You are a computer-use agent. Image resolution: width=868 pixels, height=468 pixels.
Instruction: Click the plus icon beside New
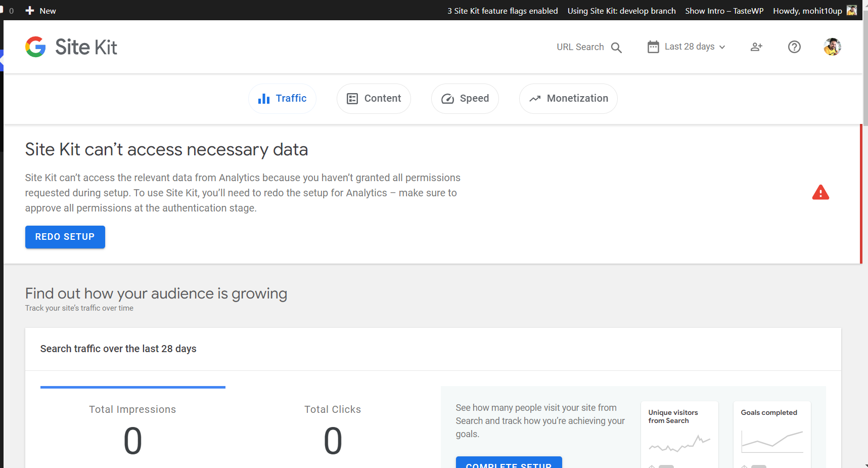click(30, 11)
